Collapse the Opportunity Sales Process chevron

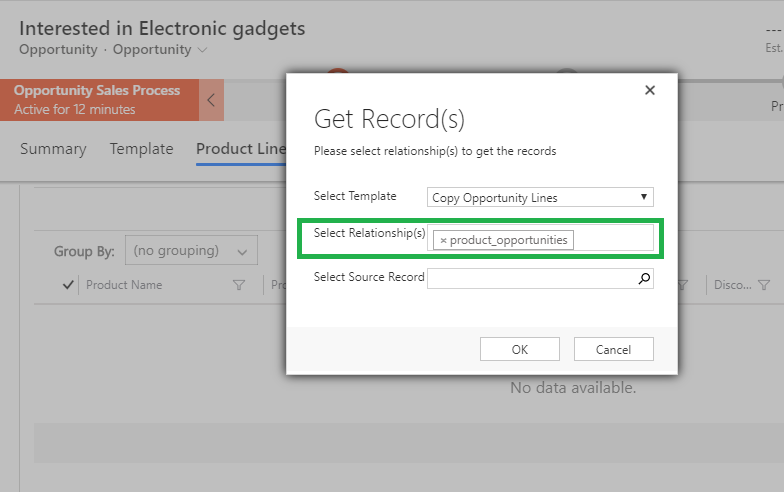211,100
